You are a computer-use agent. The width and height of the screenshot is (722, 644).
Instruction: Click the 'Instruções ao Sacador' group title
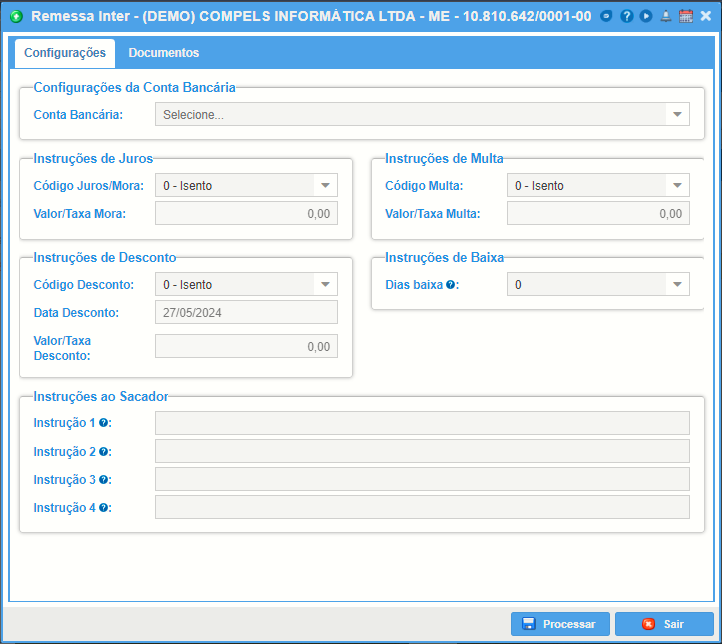(101, 396)
